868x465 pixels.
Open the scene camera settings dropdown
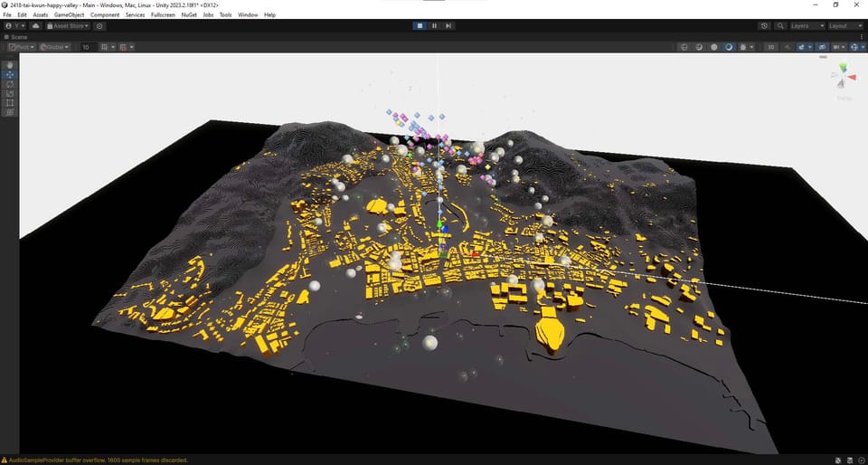coord(839,47)
